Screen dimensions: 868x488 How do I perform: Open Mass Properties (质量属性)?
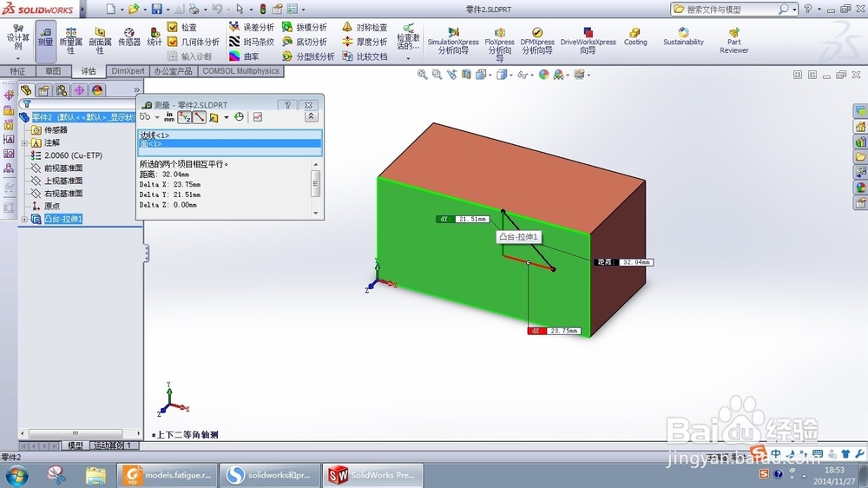[71, 41]
